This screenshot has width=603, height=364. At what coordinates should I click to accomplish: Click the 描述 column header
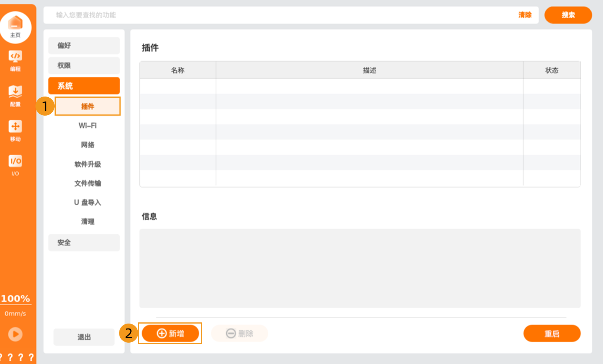[x=369, y=70]
